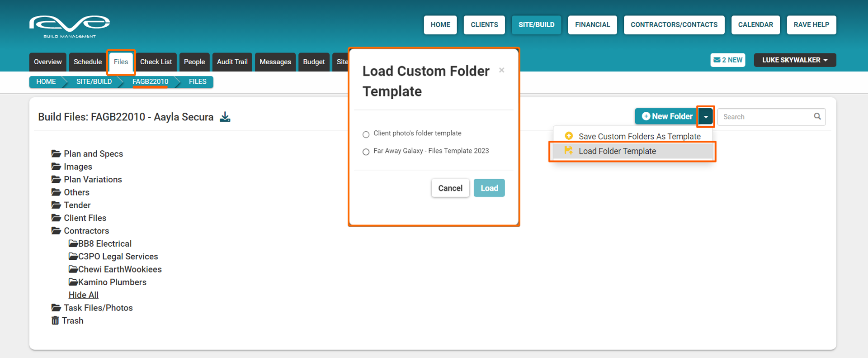This screenshot has width=868, height=358.
Task: Click into the Search input field
Action: 765,117
